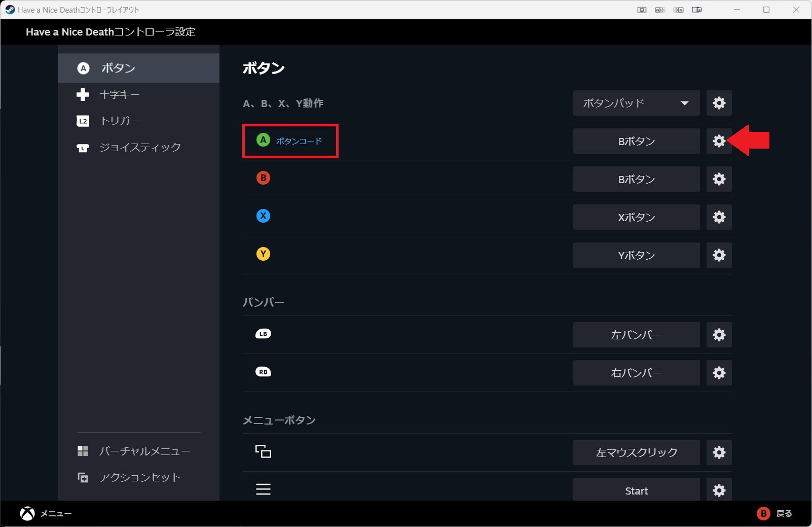Click A、B、X、Y動作 label text
Image resolution: width=812 pixels, height=527 pixels.
283,103
